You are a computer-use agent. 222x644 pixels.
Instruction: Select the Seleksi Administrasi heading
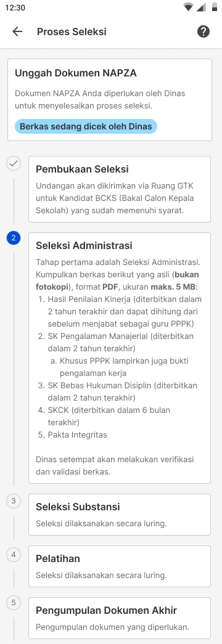click(x=84, y=246)
